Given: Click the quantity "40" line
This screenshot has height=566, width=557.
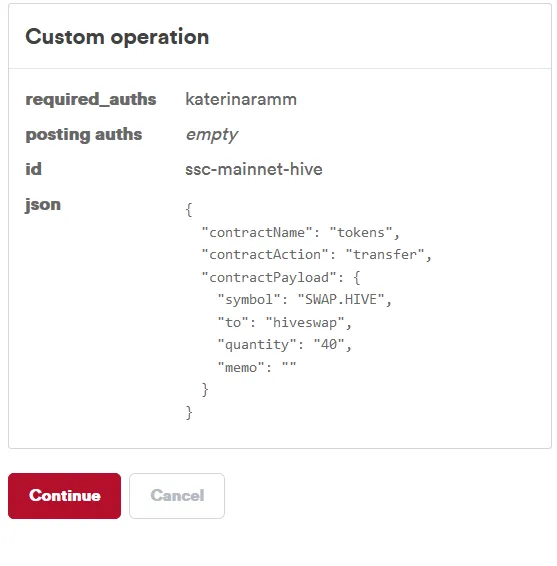Looking at the screenshot, I should point(284,345).
